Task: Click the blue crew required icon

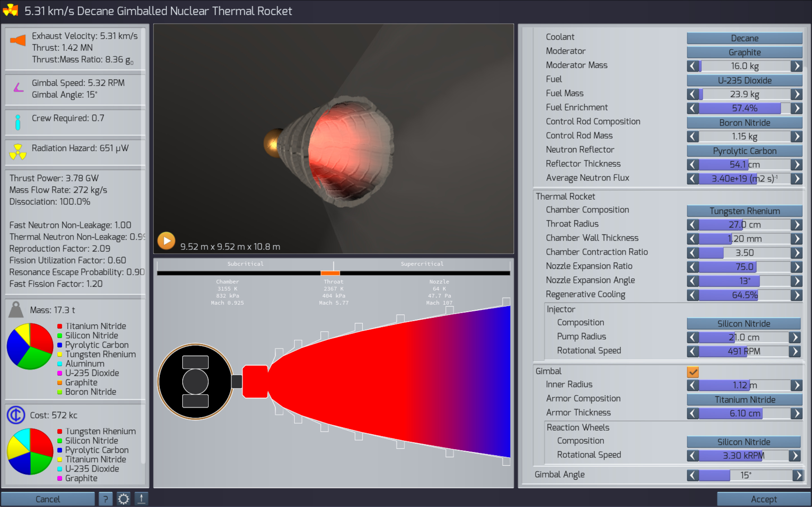Action: (18, 122)
